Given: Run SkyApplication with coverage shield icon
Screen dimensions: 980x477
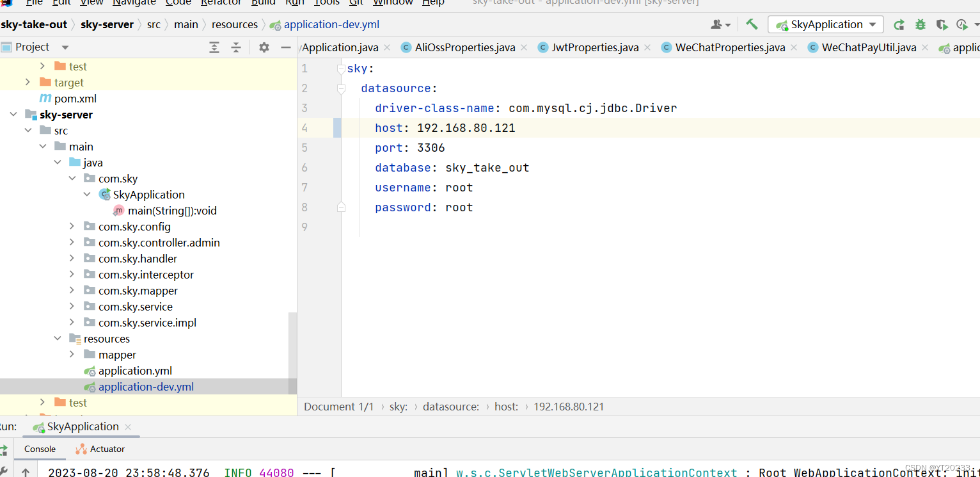Looking at the screenshot, I should (x=942, y=25).
